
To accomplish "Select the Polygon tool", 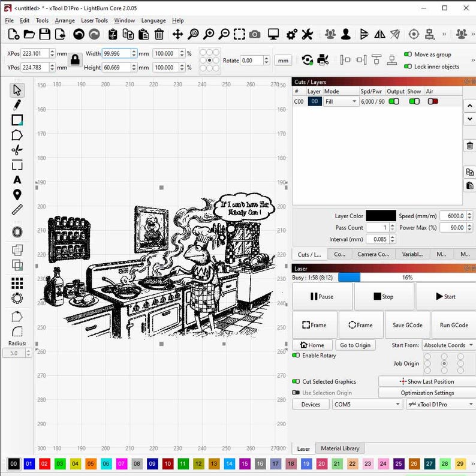I will pos(17,135).
